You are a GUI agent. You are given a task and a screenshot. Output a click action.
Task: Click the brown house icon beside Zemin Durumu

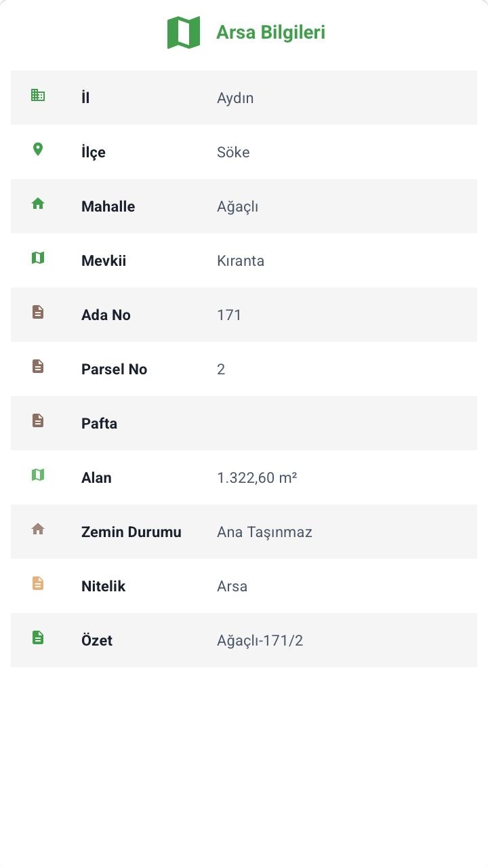click(38, 529)
